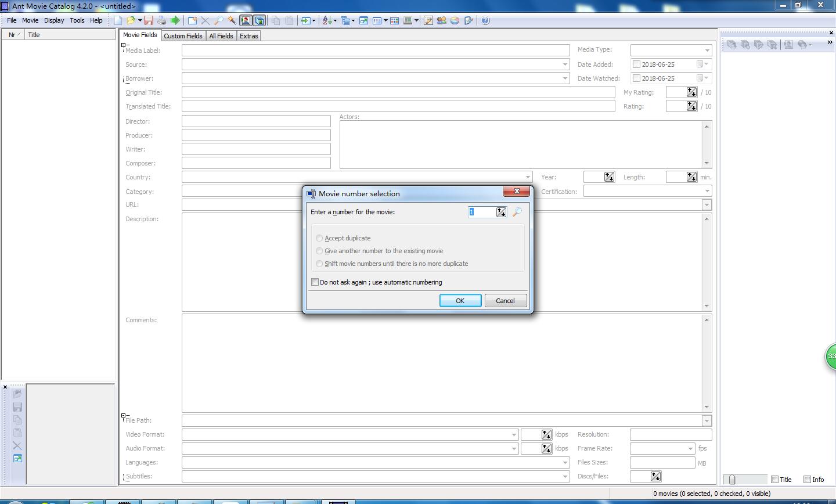
Task: Tick the Date Watched checkbox
Action: point(636,78)
